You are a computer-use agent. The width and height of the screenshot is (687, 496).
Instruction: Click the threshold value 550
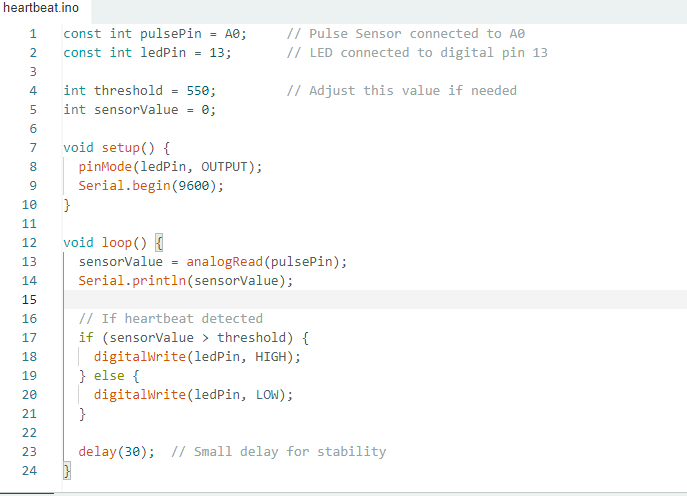197,91
